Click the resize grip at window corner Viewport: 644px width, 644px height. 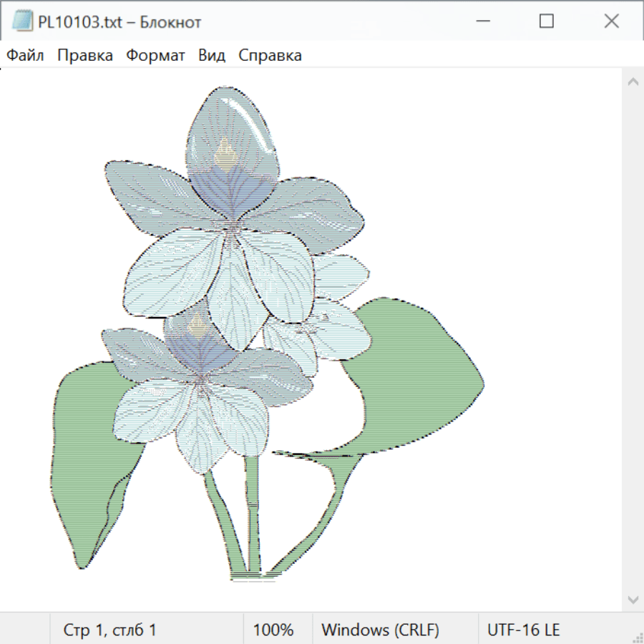(x=638, y=638)
